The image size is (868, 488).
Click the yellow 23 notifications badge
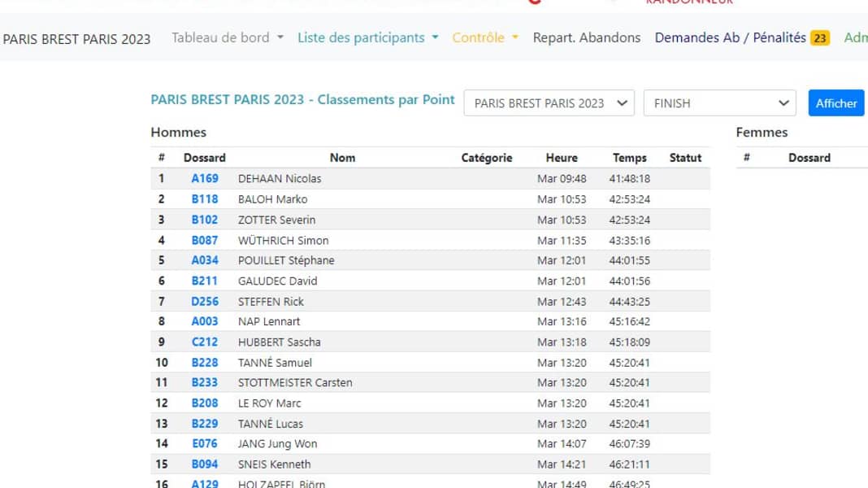pyautogui.click(x=820, y=38)
